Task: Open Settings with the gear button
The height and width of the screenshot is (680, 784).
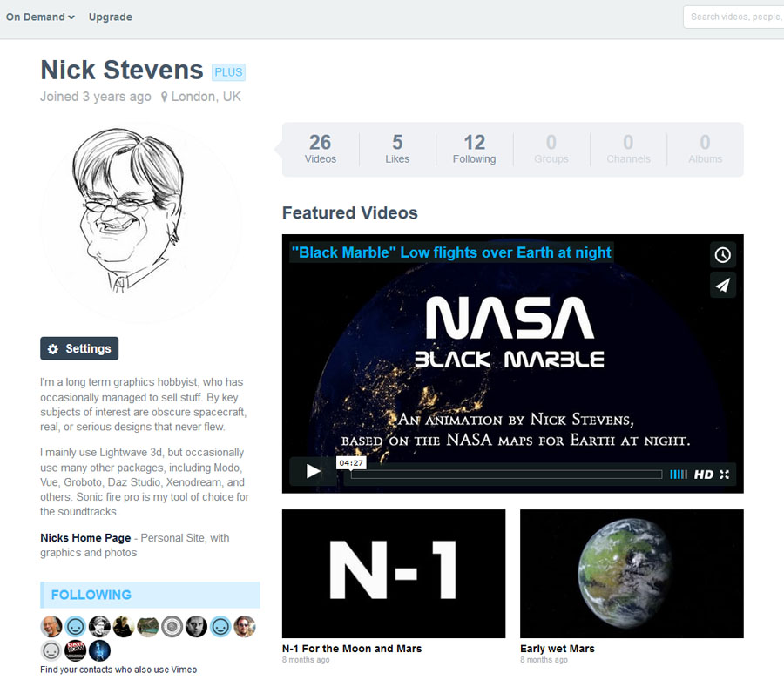Action: point(79,348)
